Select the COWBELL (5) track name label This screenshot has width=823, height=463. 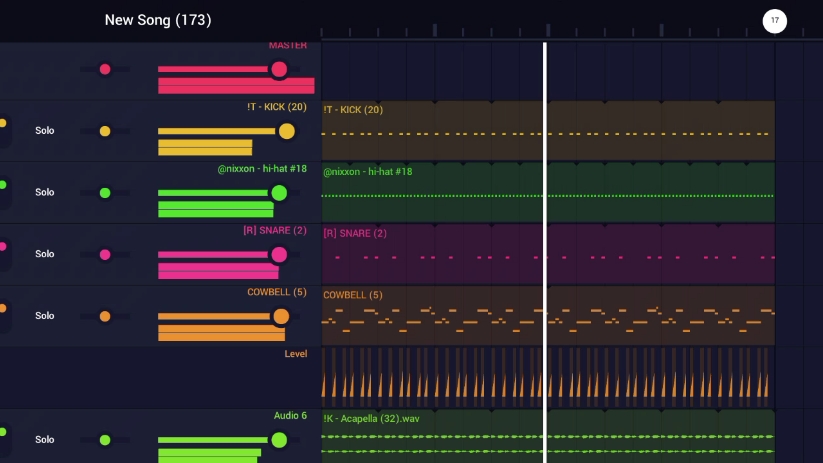click(277, 293)
